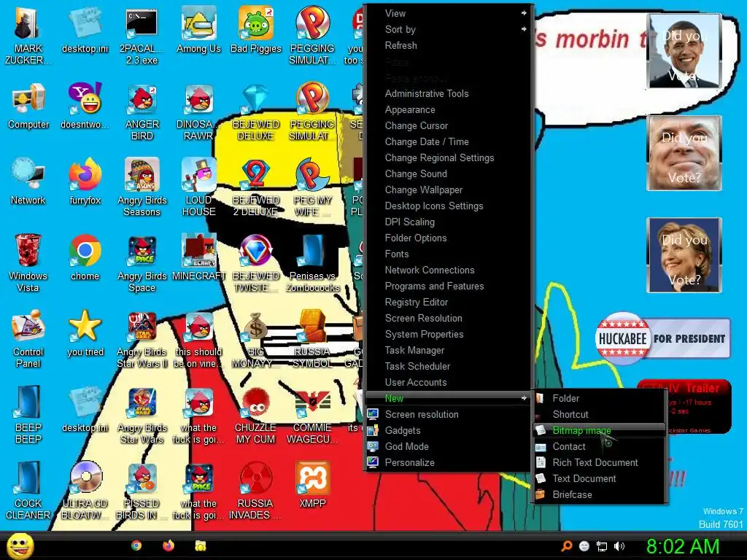Click the volume speaker tray icon
Screen dimensions: 747x560
619,546
